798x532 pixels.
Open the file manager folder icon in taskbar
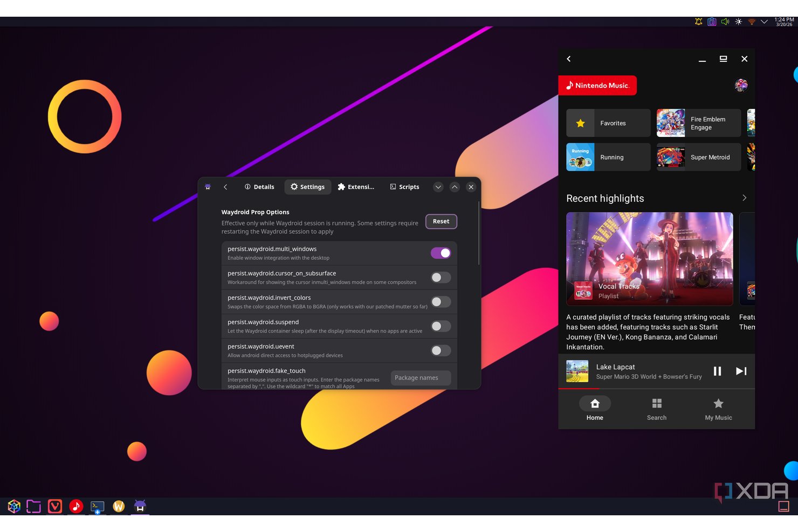[33, 506]
